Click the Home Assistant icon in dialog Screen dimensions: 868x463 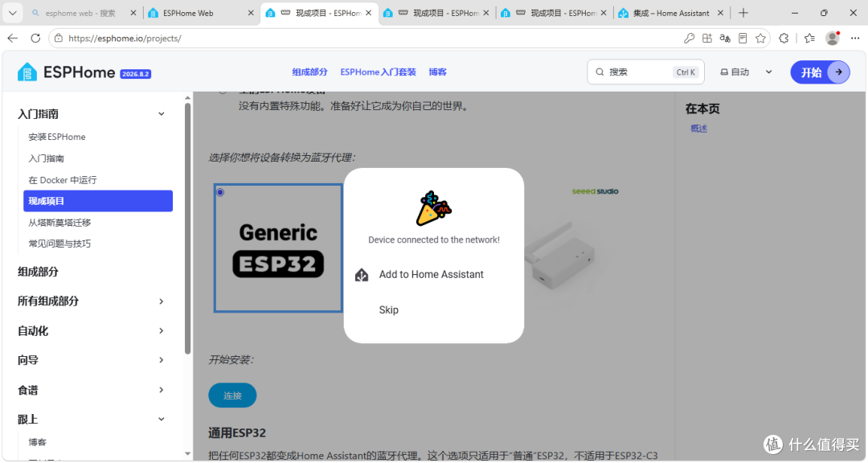pos(362,275)
